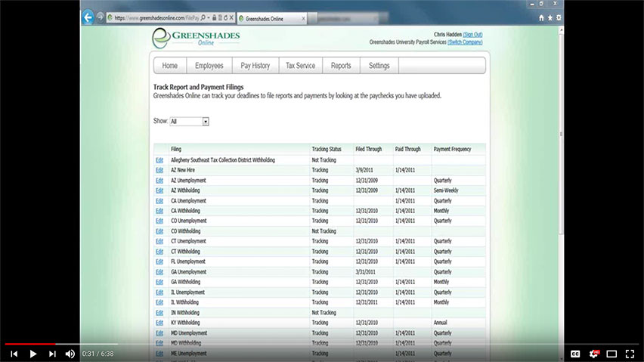Close the Greenshades Online browser tab
This screenshot has height=362, width=644.
[x=304, y=18]
